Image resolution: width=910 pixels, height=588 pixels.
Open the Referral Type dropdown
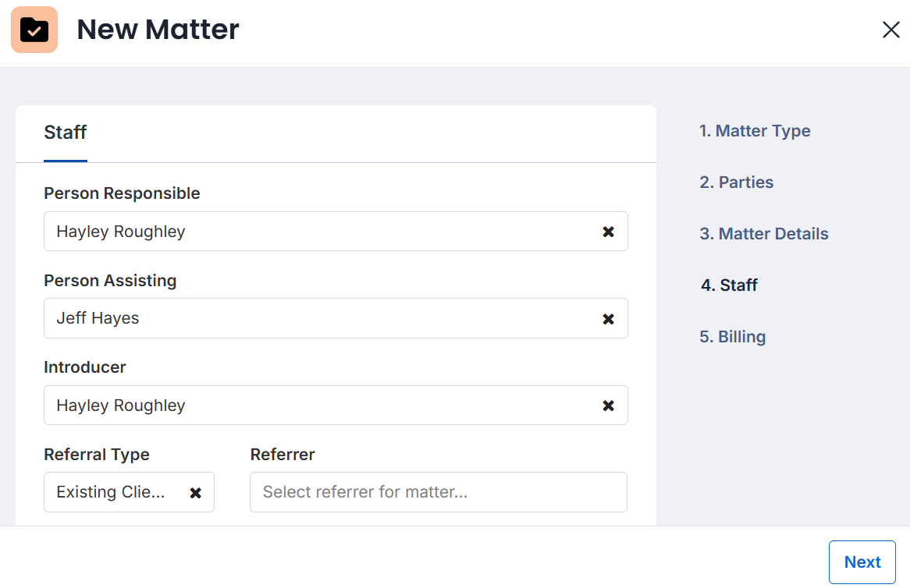pyautogui.click(x=113, y=493)
